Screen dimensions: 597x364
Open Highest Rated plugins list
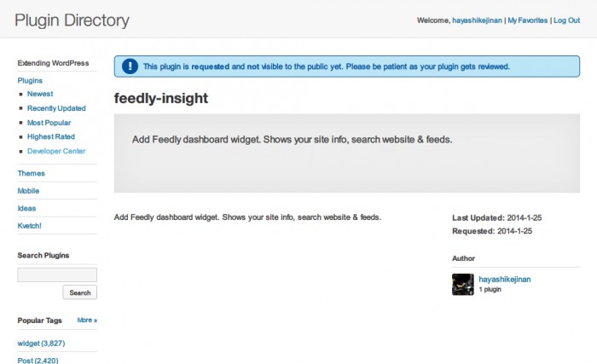50,136
